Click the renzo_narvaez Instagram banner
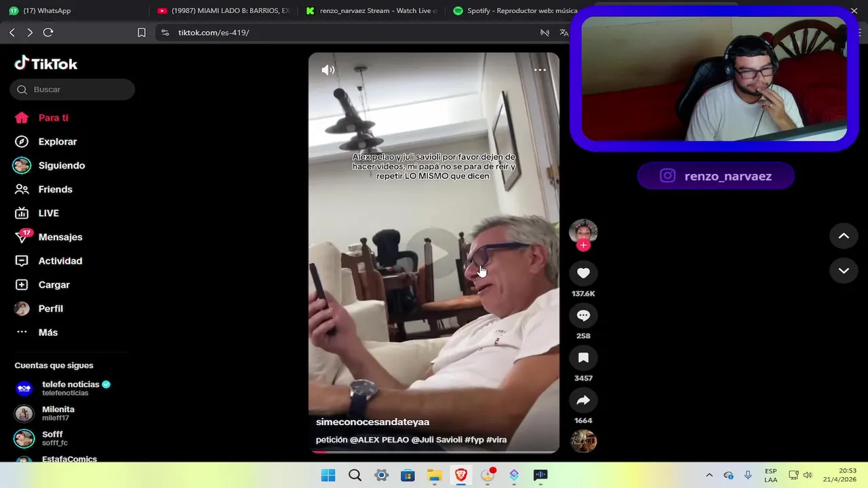This screenshot has height=488, width=868. (715, 176)
